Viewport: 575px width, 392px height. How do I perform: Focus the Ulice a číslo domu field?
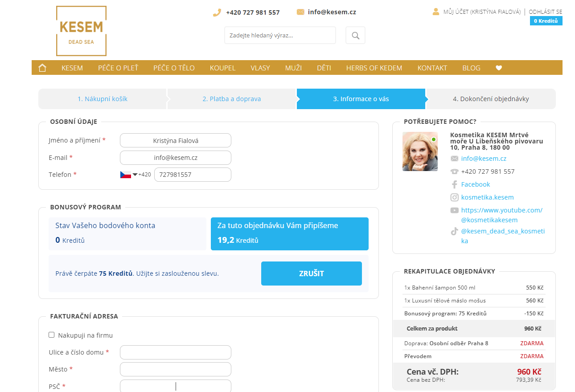click(176, 352)
